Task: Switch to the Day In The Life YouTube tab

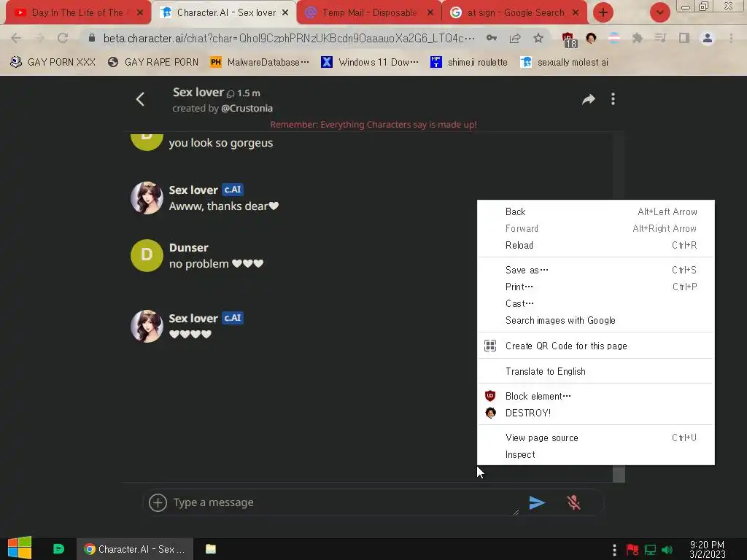Action: tap(77, 13)
